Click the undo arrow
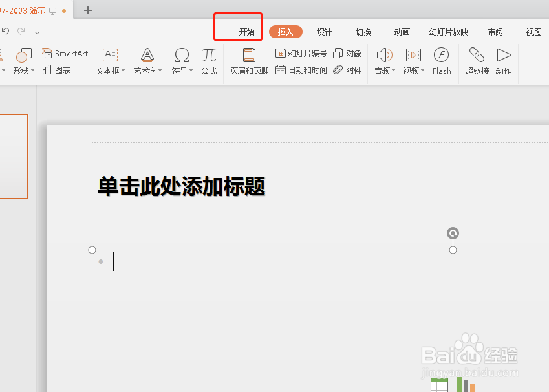This screenshot has width=549, height=392. (x=6, y=30)
